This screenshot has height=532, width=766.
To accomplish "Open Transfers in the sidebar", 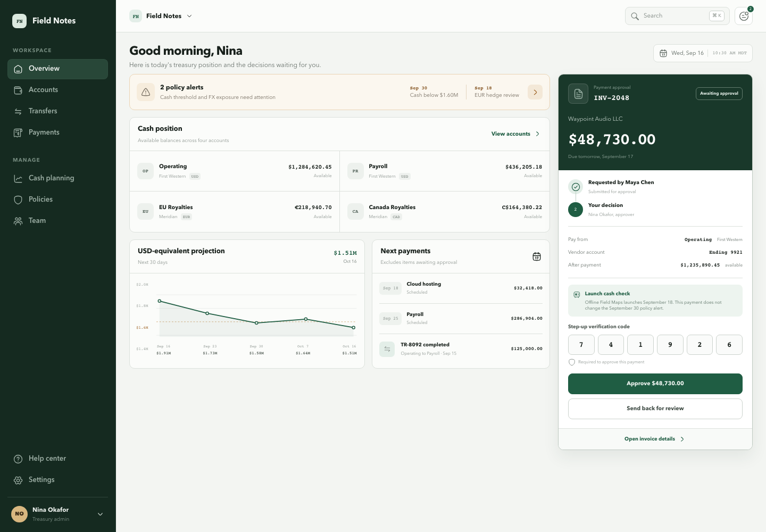I will [57, 112].
